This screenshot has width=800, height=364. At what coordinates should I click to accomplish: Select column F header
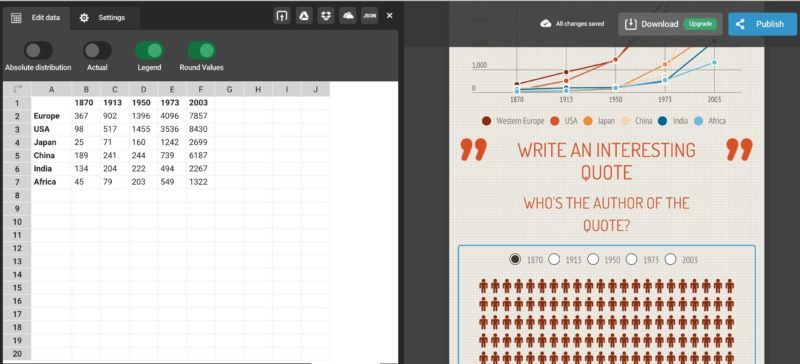(x=201, y=89)
